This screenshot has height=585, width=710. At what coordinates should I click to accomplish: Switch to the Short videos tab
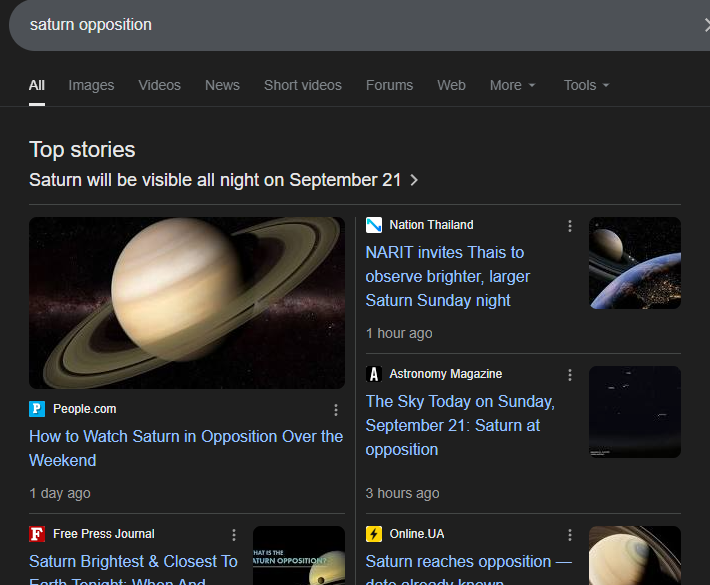coord(302,85)
